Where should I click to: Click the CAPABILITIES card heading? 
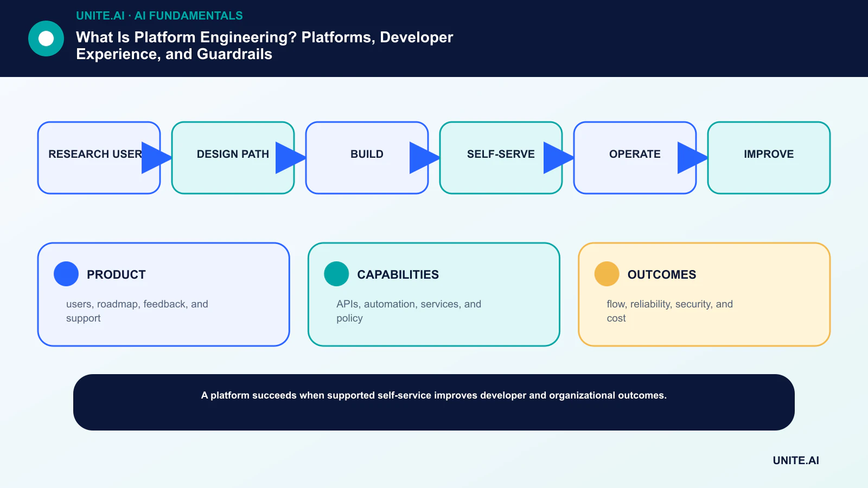point(398,274)
